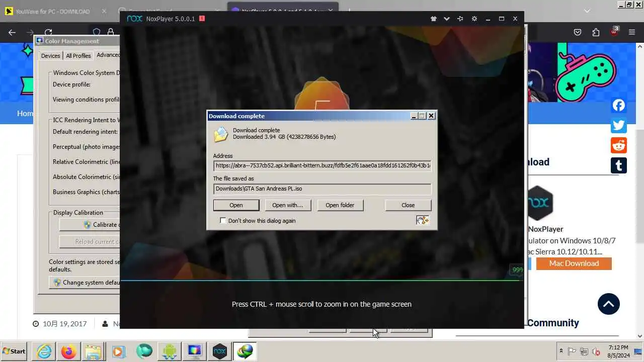This screenshot has height=362, width=644.
Task: Close the YouWave for PC tab
Action: (104, 11)
